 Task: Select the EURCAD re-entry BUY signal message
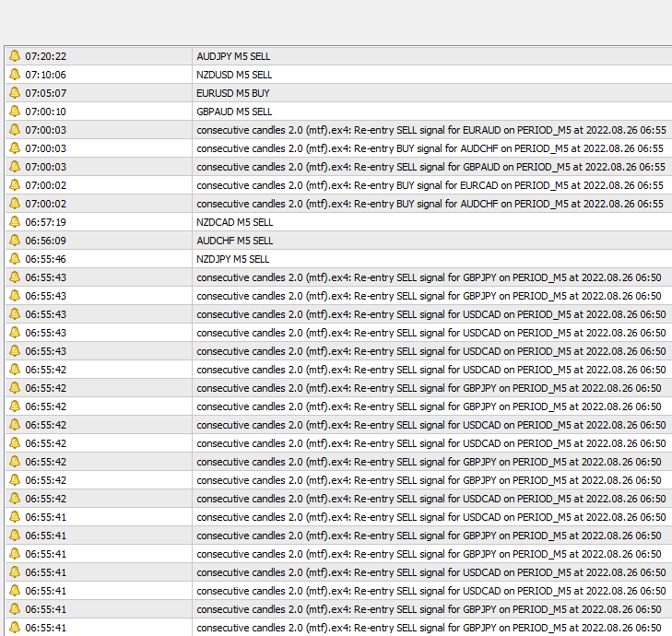tap(430, 185)
